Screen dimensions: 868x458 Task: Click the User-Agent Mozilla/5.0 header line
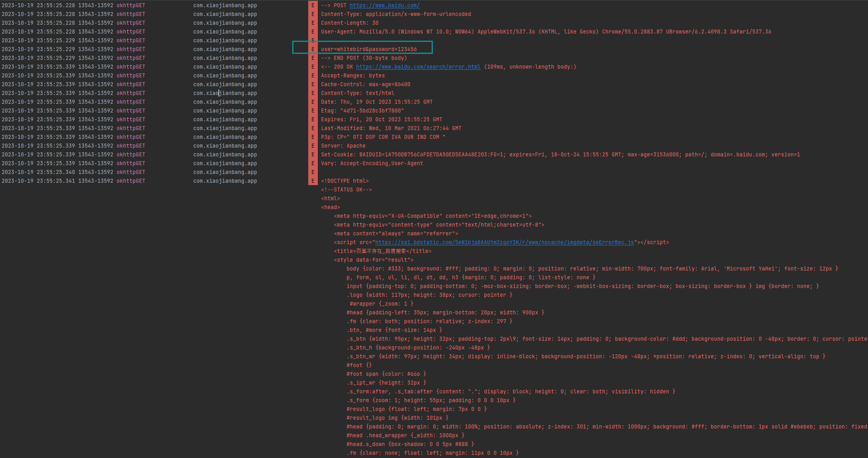point(546,32)
